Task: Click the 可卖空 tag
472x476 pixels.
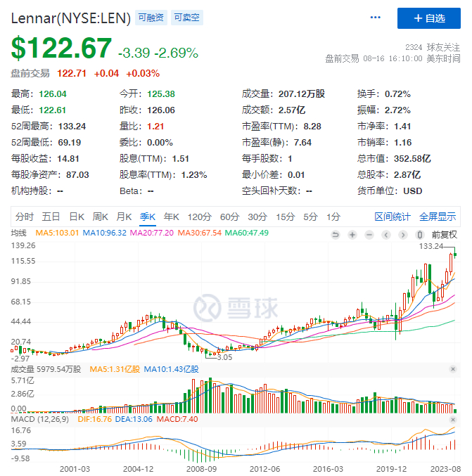Action: tap(187, 18)
